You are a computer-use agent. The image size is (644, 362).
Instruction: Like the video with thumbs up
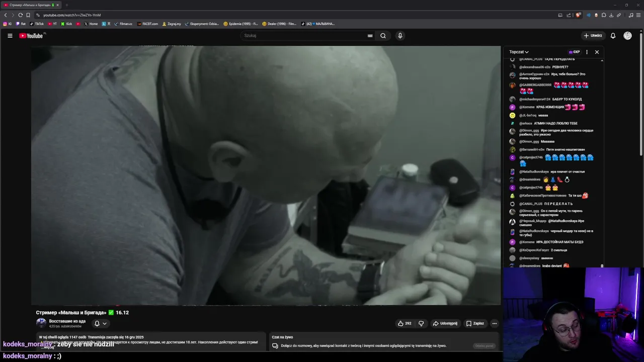click(405, 323)
